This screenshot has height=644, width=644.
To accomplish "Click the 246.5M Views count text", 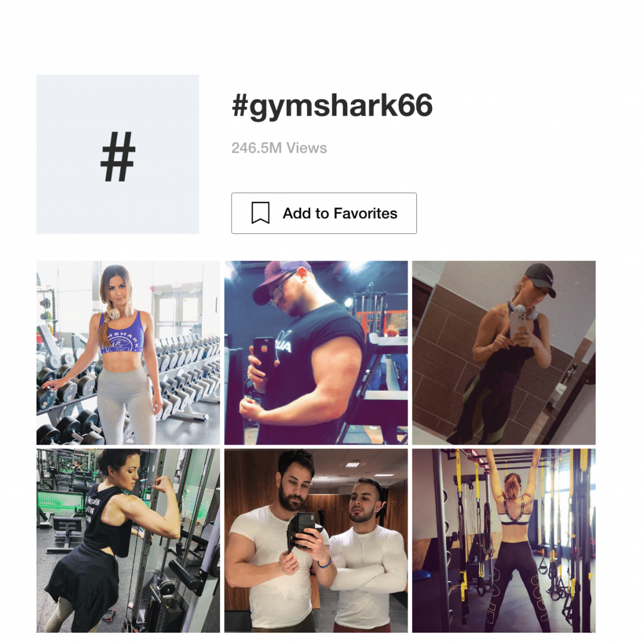I will [x=279, y=148].
